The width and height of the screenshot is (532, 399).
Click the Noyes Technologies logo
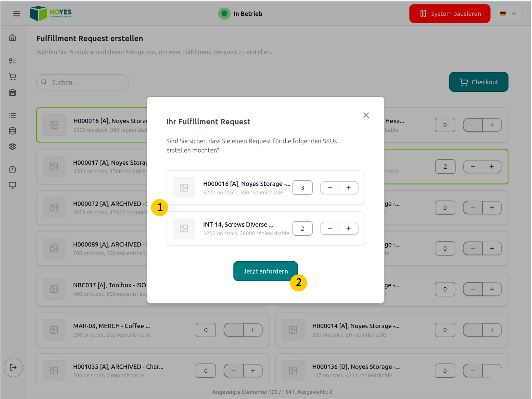pyautogui.click(x=51, y=13)
